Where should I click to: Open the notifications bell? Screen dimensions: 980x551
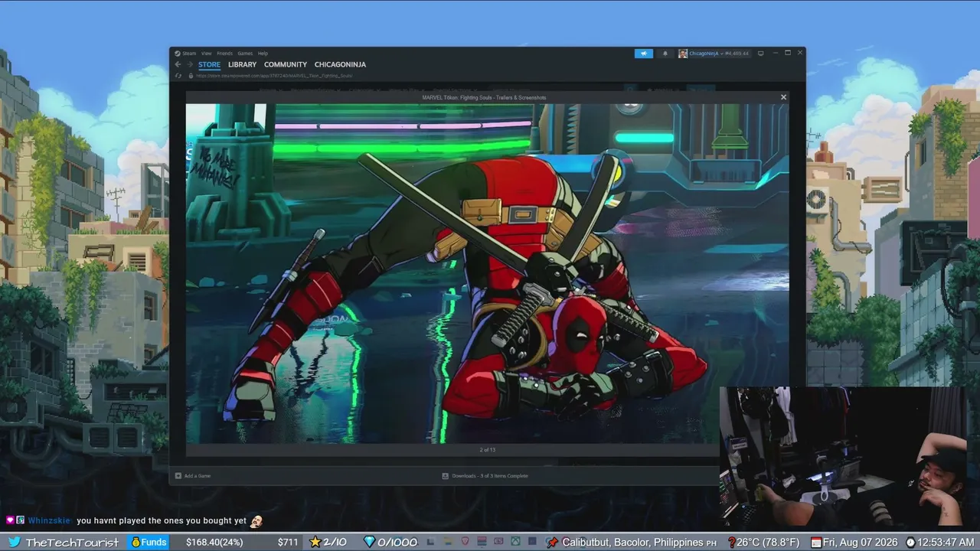[x=665, y=54]
